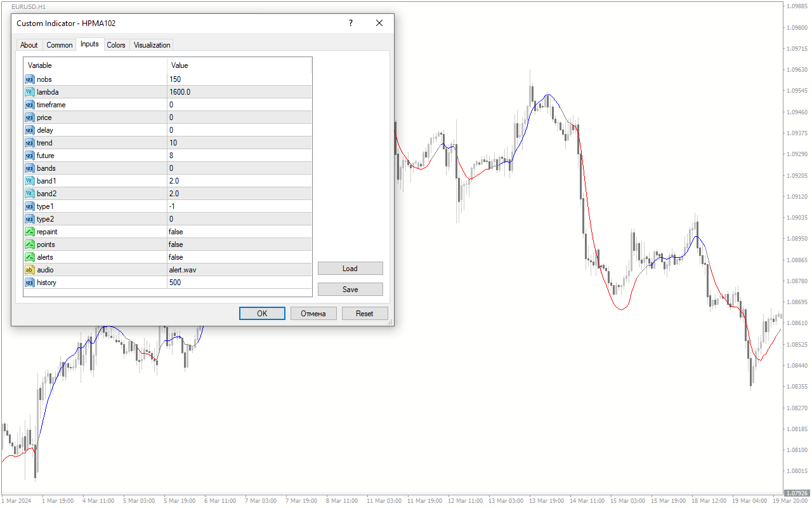
Task: Toggle the points value false
Action: click(240, 244)
